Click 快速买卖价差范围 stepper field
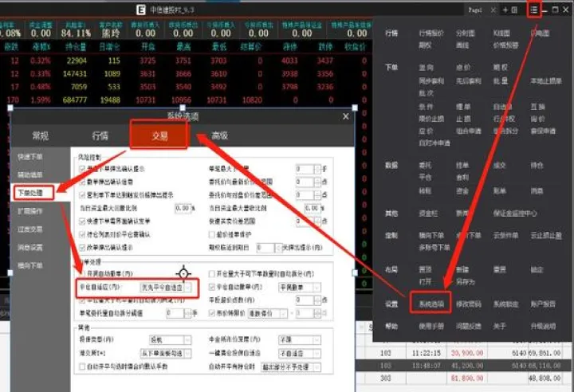This screenshot has width=574, height=392. click(x=309, y=221)
